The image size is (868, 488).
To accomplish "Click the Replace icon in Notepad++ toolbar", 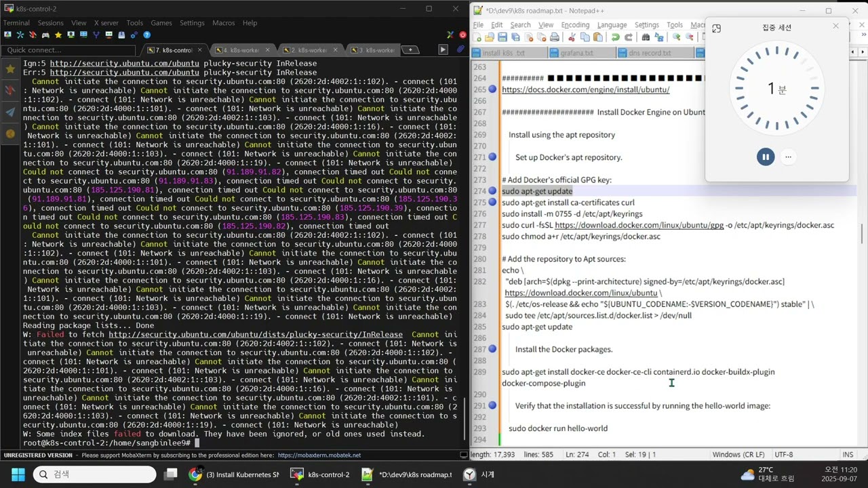I will pos(658,37).
